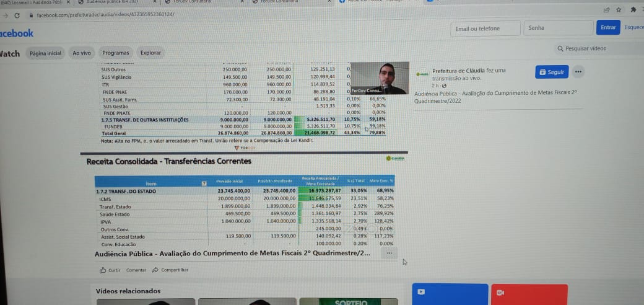
Task: Click the Receita Consolidada - Transferências Correntes heading
Action: [169, 162]
